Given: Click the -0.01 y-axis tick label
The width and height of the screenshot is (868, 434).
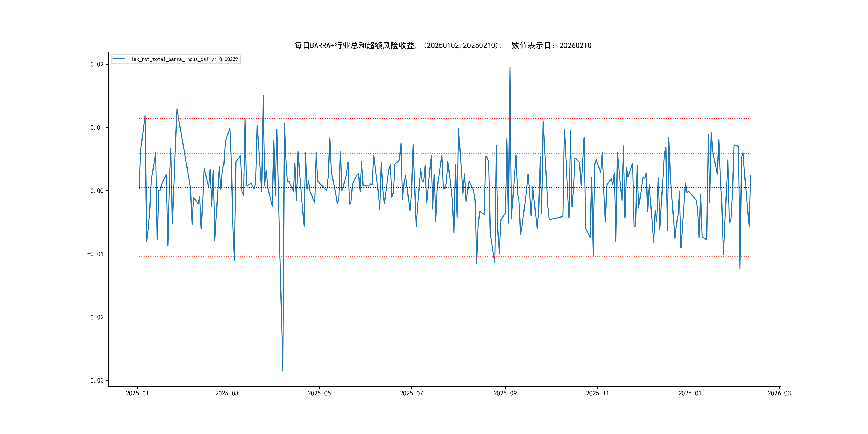Looking at the screenshot, I should pyautogui.click(x=96, y=254).
